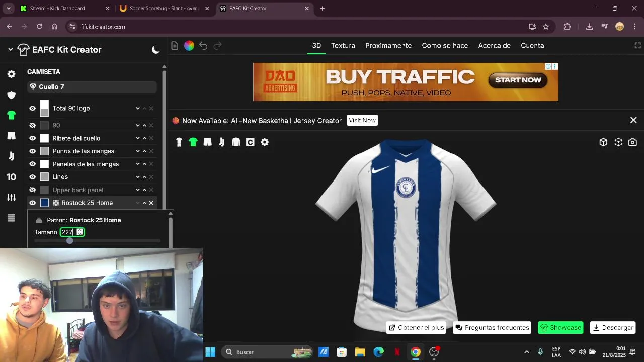
Task: Select the green shirt section in sidebar
Action: [x=11, y=115]
